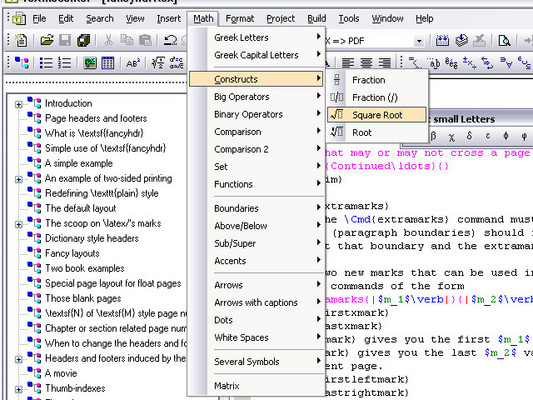Click the build current file icon
533x400 pixels.
click(x=443, y=41)
